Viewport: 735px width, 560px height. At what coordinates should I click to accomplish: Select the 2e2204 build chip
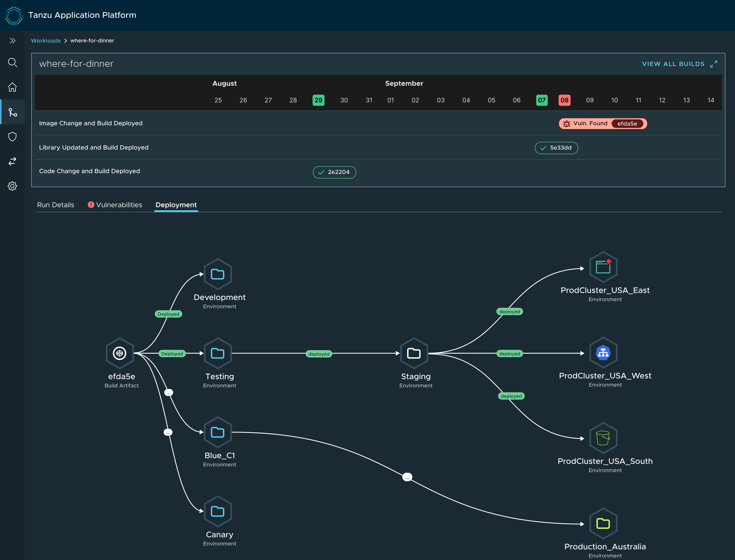[334, 172]
